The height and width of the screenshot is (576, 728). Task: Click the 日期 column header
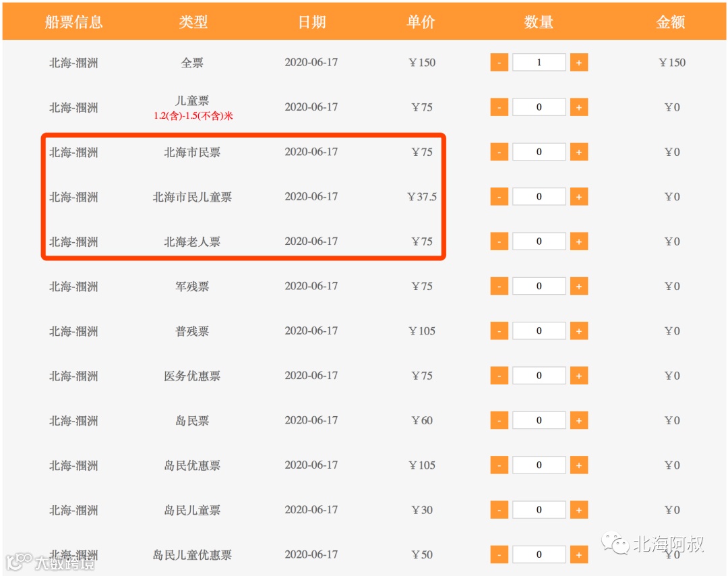(x=311, y=22)
